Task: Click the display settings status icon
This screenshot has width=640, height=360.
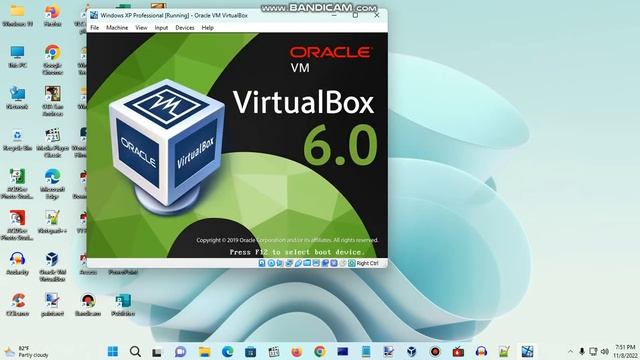Action: 316,263
